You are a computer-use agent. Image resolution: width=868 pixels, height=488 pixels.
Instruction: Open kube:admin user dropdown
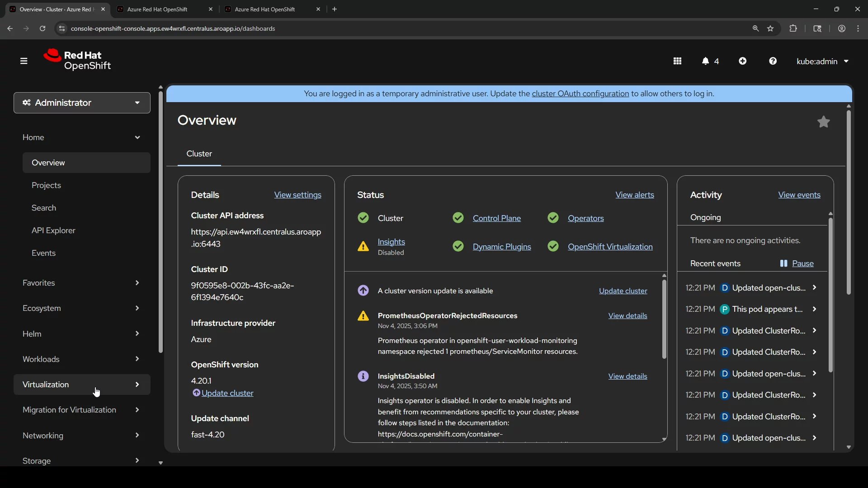click(822, 61)
